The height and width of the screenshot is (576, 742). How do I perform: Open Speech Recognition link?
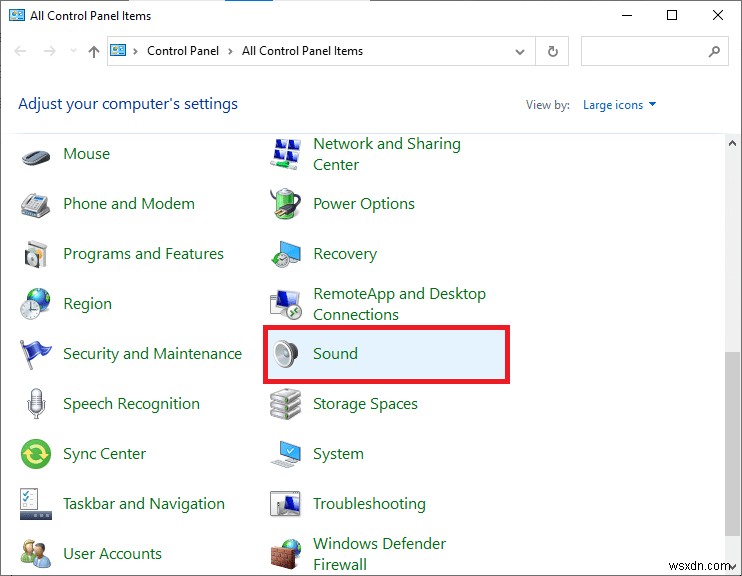132,404
